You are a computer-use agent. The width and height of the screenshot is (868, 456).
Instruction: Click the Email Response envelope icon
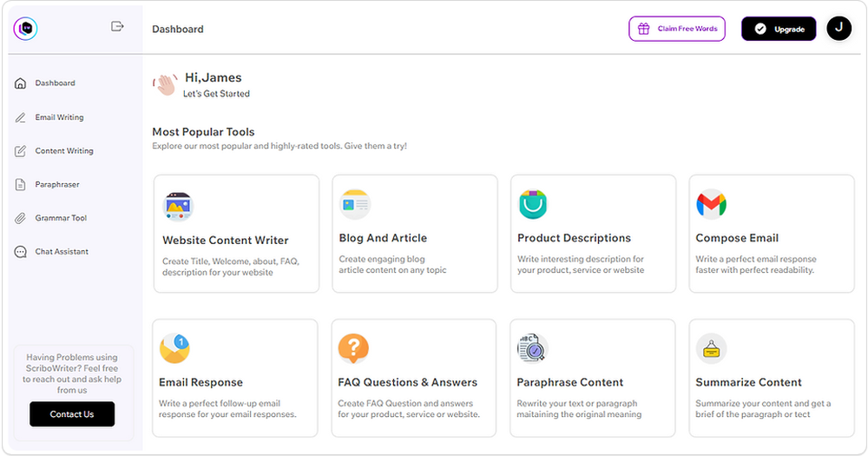pyautogui.click(x=175, y=348)
